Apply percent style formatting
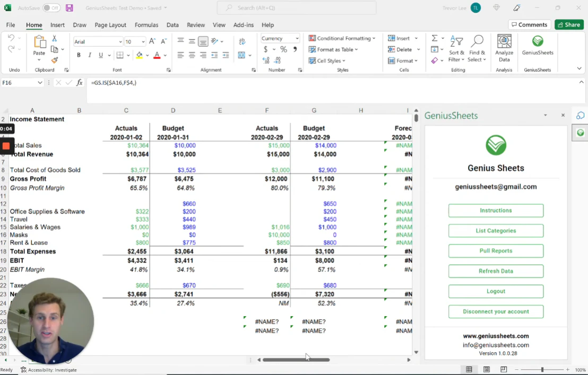The height and width of the screenshot is (375, 588). [x=283, y=49]
